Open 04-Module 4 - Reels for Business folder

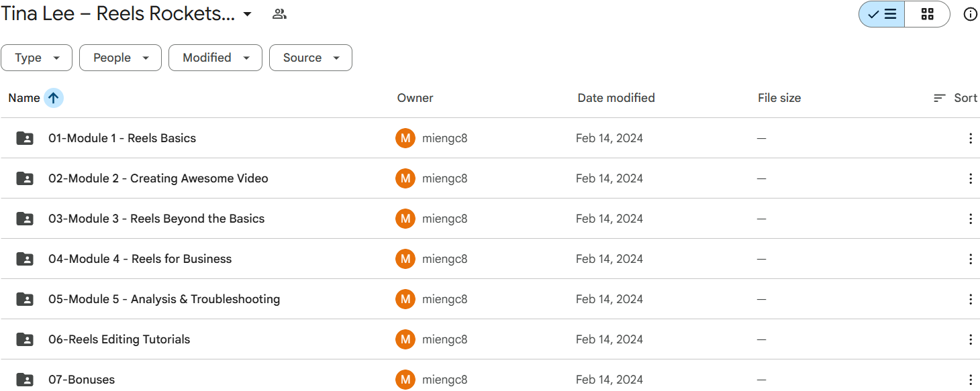point(140,259)
